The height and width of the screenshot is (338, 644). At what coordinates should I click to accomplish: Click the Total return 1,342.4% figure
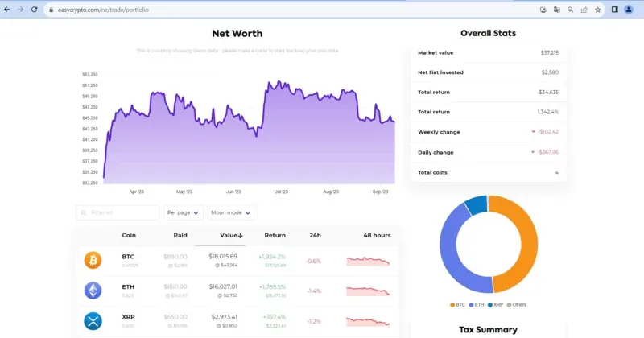pos(548,112)
